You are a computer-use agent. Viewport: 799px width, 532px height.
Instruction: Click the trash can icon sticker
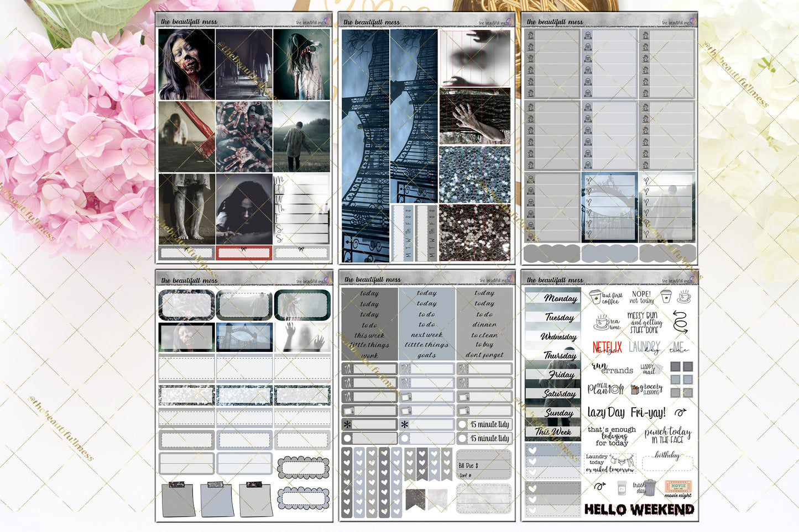tap(650, 488)
